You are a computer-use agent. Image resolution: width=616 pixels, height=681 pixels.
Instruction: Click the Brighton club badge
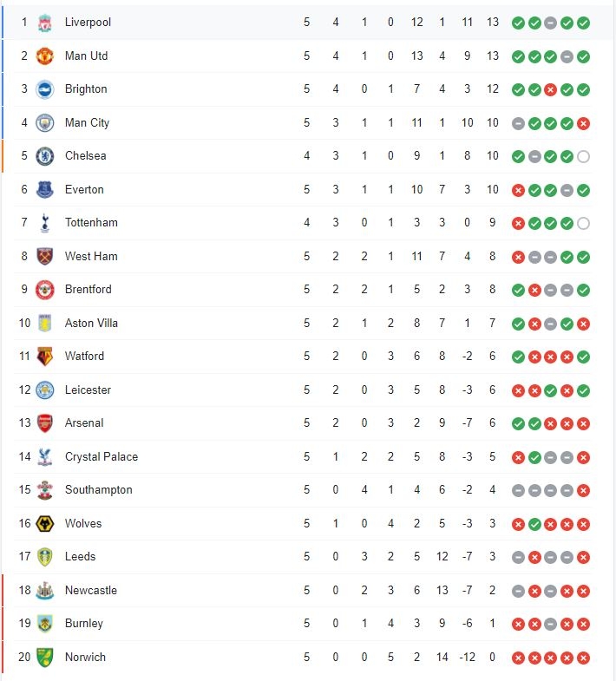[x=45, y=90]
